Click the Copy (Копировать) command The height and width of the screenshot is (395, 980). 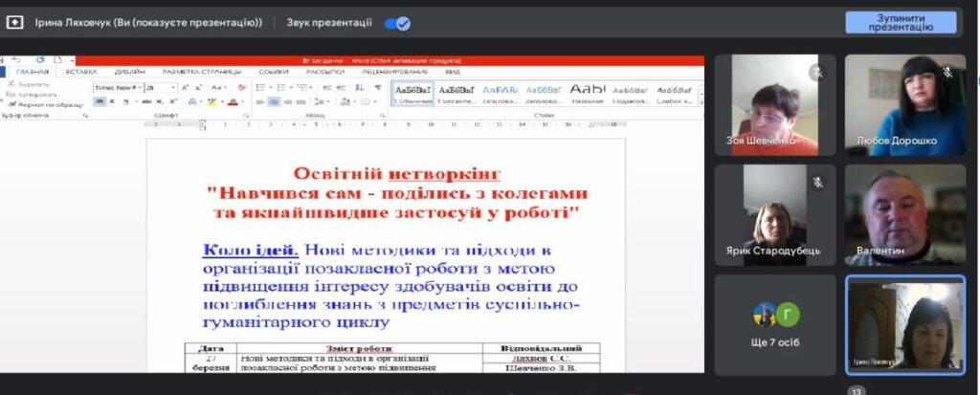click(x=32, y=95)
